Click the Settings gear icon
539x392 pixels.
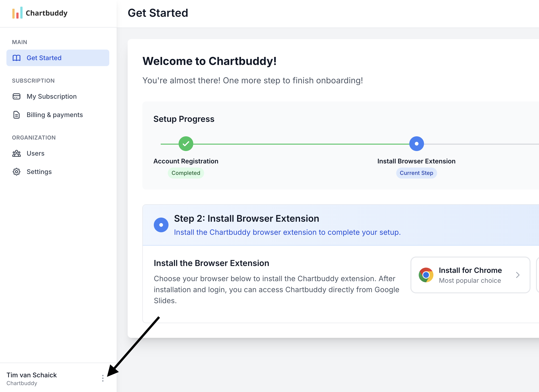(16, 171)
